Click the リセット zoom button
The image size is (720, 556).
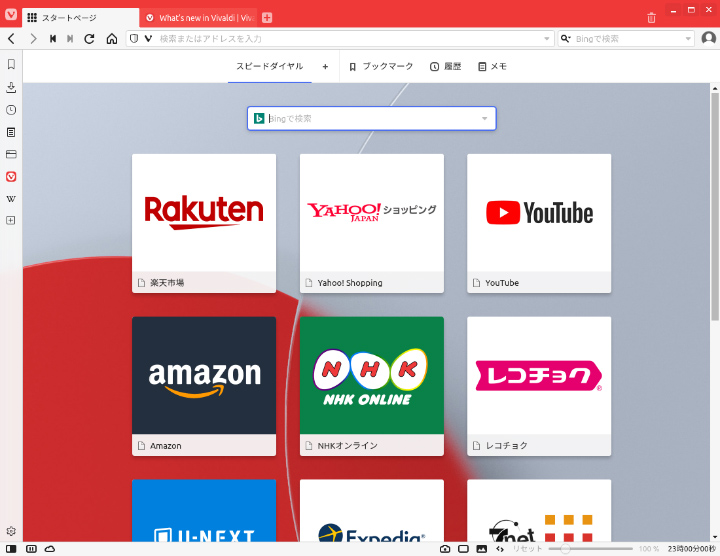(527, 549)
